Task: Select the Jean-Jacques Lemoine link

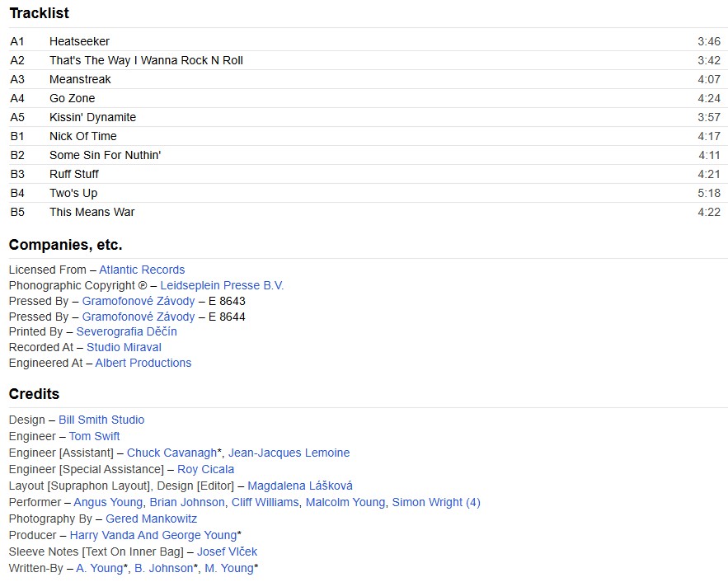Action: pyautogui.click(x=289, y=453)
